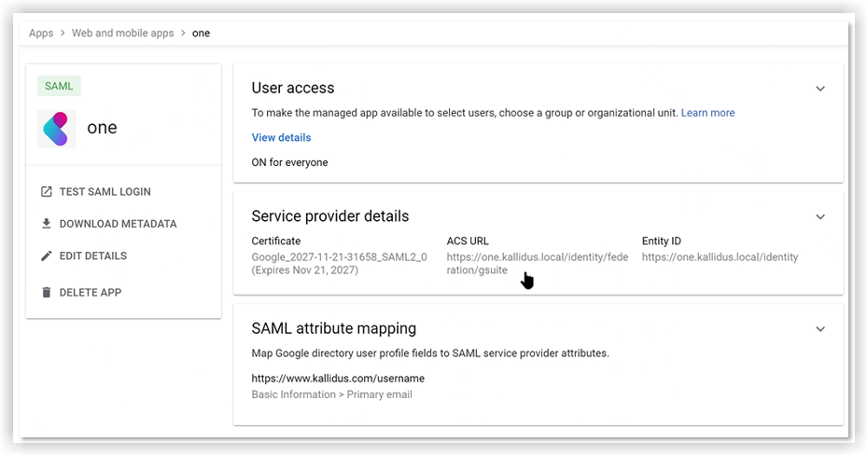Click DELETE APP

pos(91,292)
